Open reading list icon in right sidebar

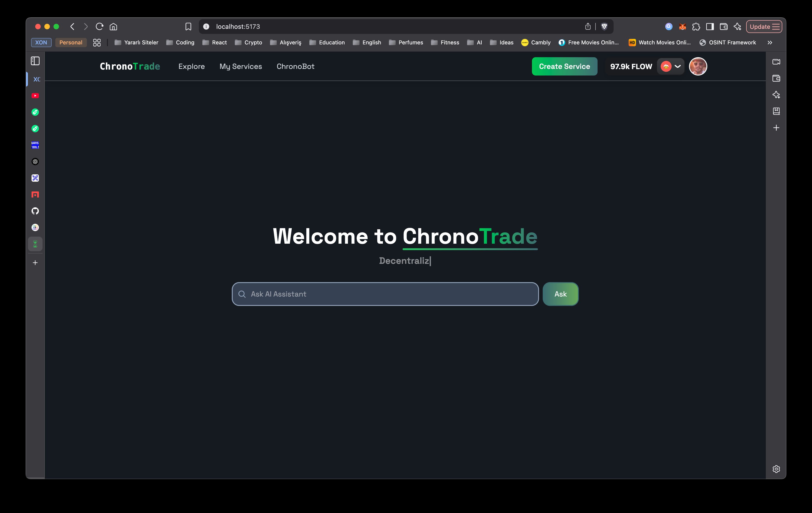[x=776, y=111]
